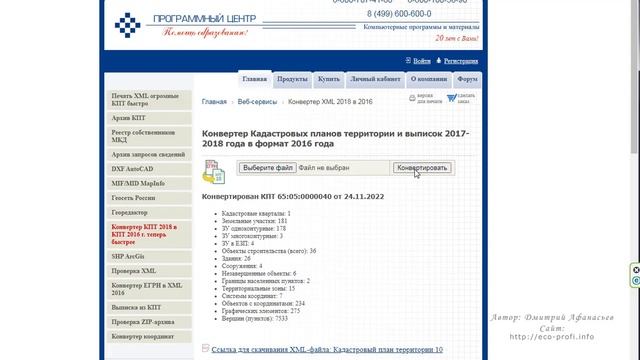Select highlighted sidebar item Конвертер КПТ 2018 в КПТ 2016
Screen dimensions: 640x360
(x=149, y=234)
